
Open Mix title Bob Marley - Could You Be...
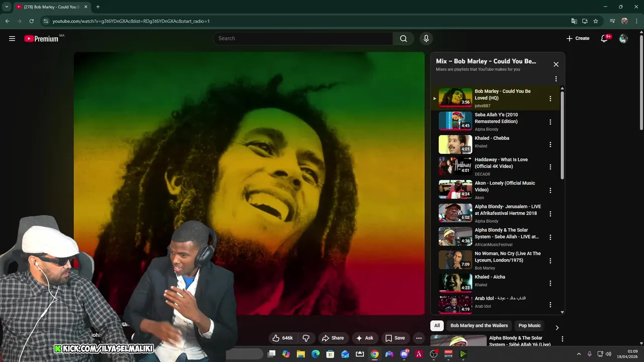(486, 61)
